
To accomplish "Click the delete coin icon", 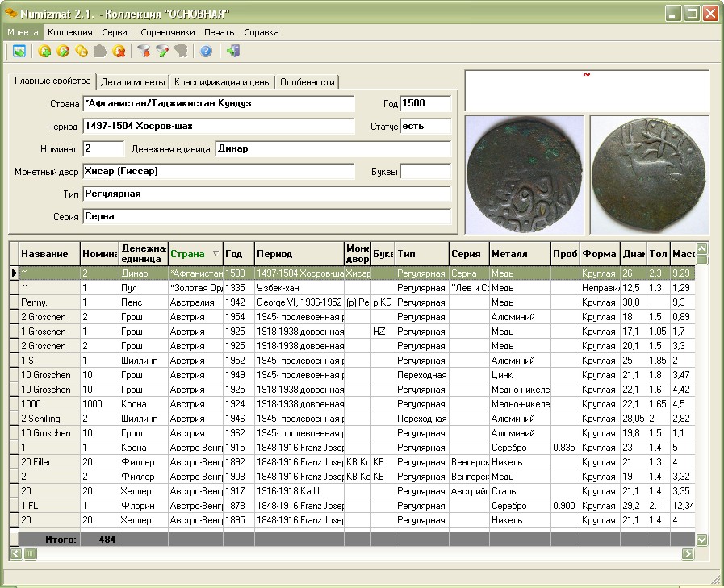I will click(x=119, y=51).
